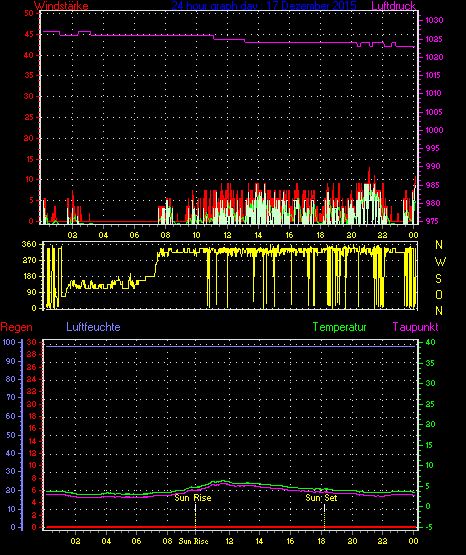Click the 995 value on the Luftdruck axis
466x555 pixels.
click(433, 148)
